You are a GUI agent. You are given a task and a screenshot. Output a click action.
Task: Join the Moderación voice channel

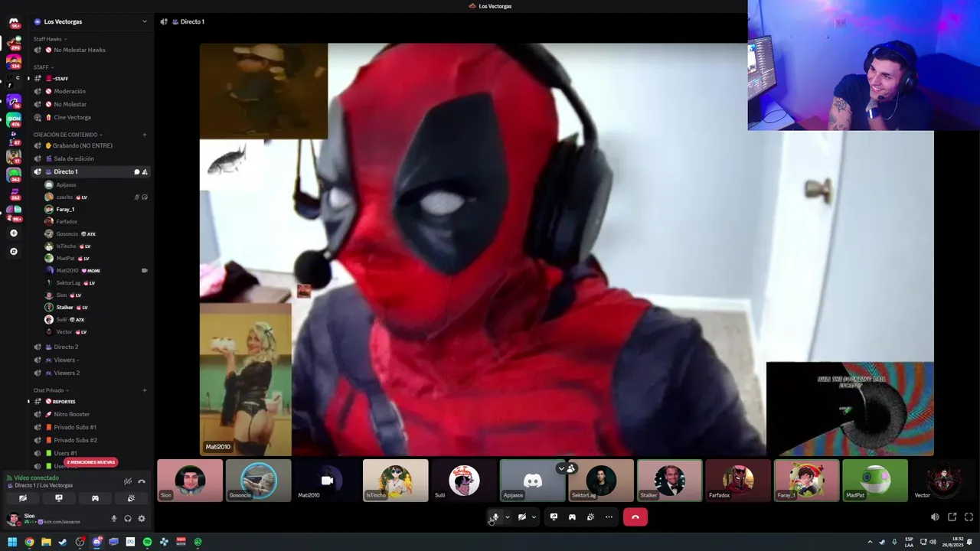coord(90,91)
